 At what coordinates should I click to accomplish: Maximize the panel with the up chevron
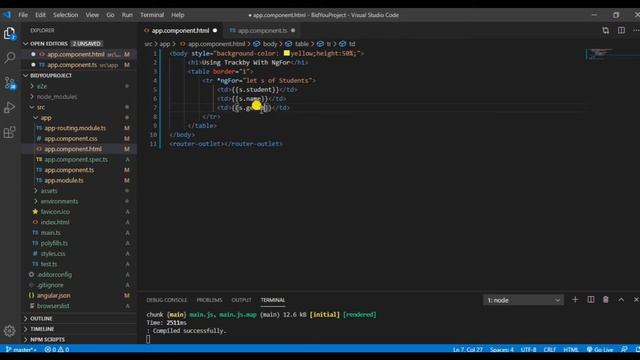(621, 300)
